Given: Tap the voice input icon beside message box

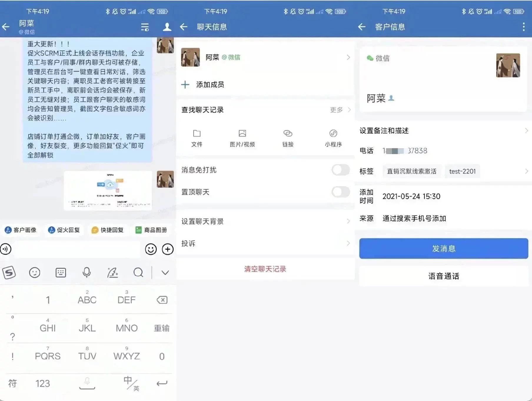Looking at the screenshot, I should coord(6,249).
